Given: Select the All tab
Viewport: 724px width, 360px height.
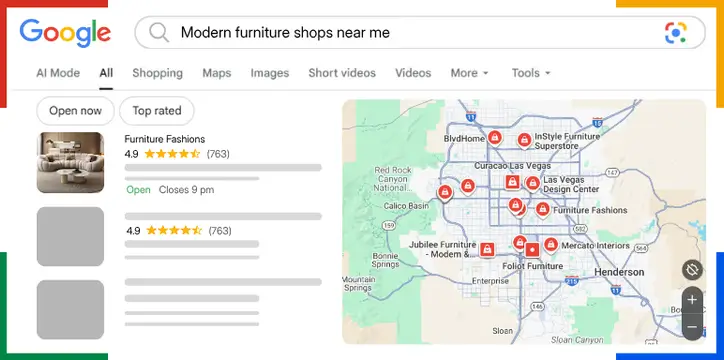Looking at the screenshot, I should point(106,73).
